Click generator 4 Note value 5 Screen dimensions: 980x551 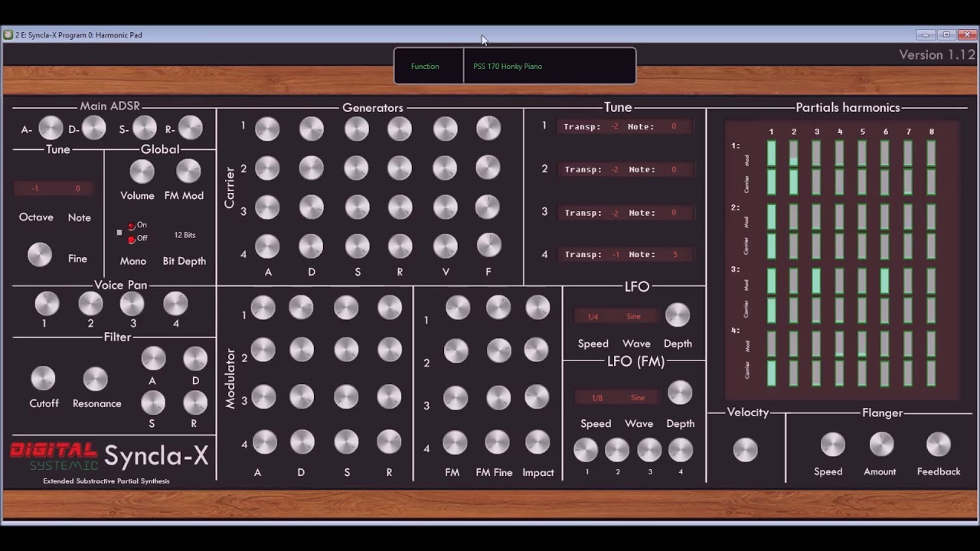pos(675,255)
